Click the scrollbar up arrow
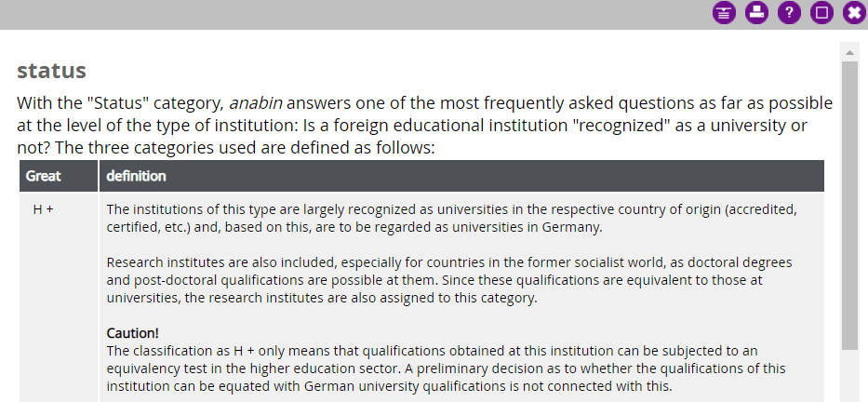The height and width of the screenshot is (402, 868). [849, 49]
